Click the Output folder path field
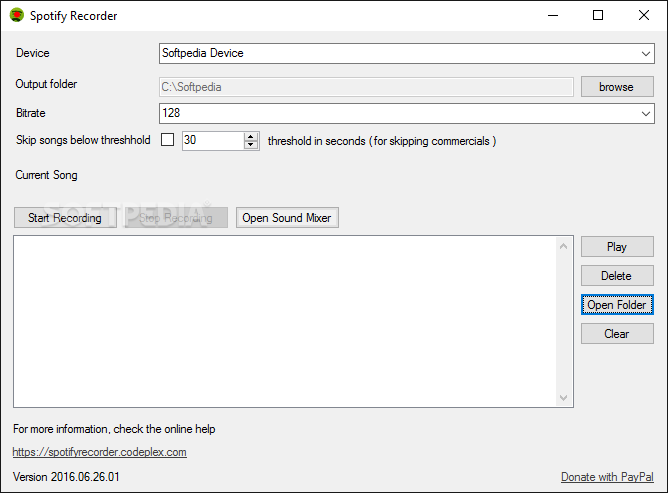 [x=366, y=87]
